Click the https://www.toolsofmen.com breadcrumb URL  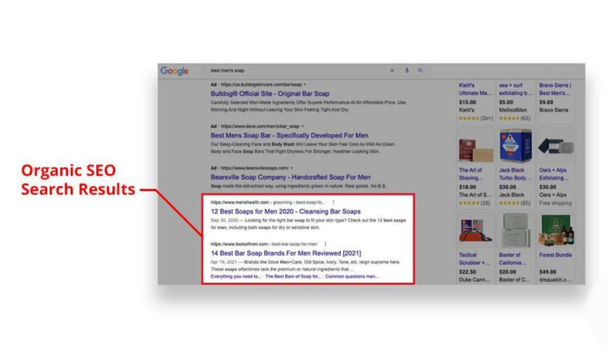(x=239, y=244)
